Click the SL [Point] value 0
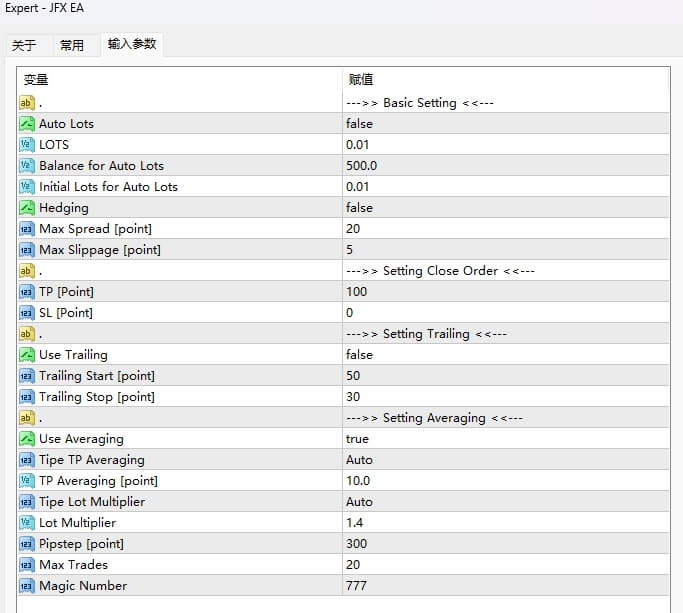This screenshot has height=613, width=683. (x=349, y=313)
